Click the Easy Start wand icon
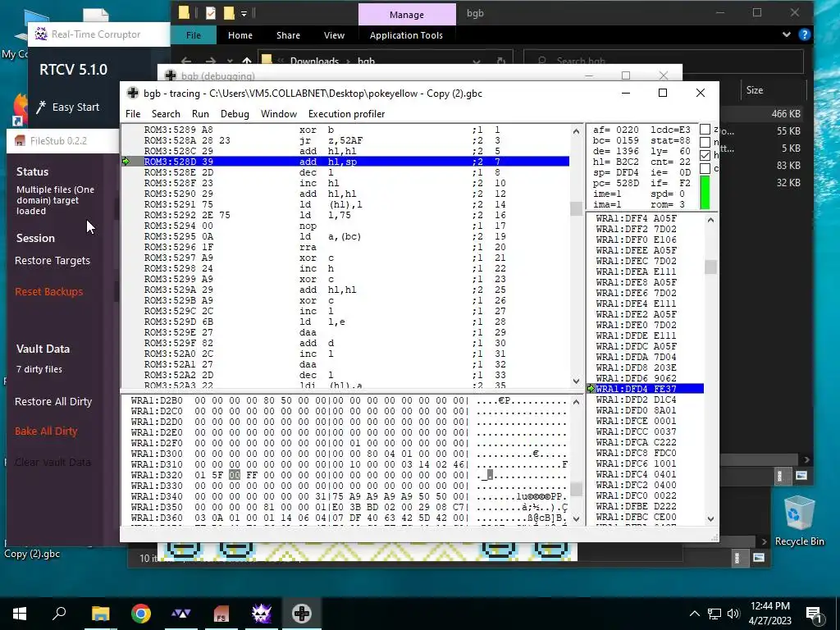This screenshot has height=630, width=840. (41, 107)
